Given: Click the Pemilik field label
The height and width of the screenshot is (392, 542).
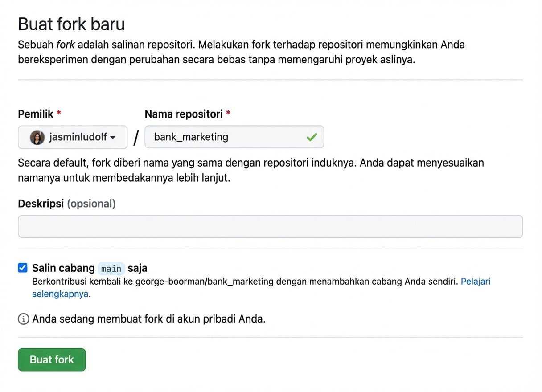Looking at the screenshot, I should pyautogui.click(x=40, y=114).
